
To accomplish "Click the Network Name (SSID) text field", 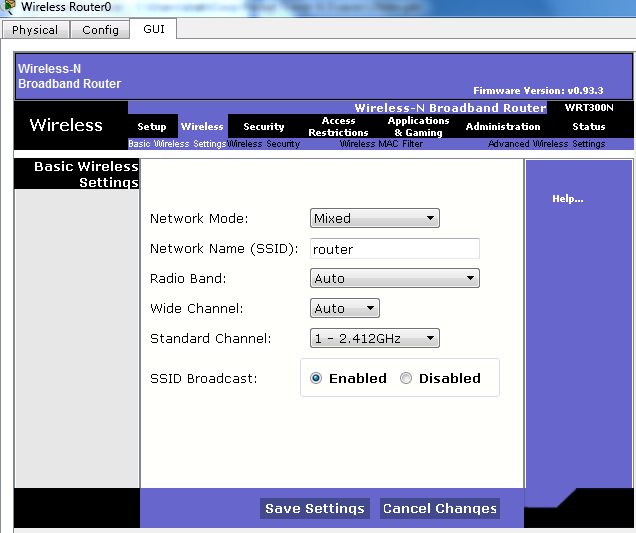I will (394, 249).
